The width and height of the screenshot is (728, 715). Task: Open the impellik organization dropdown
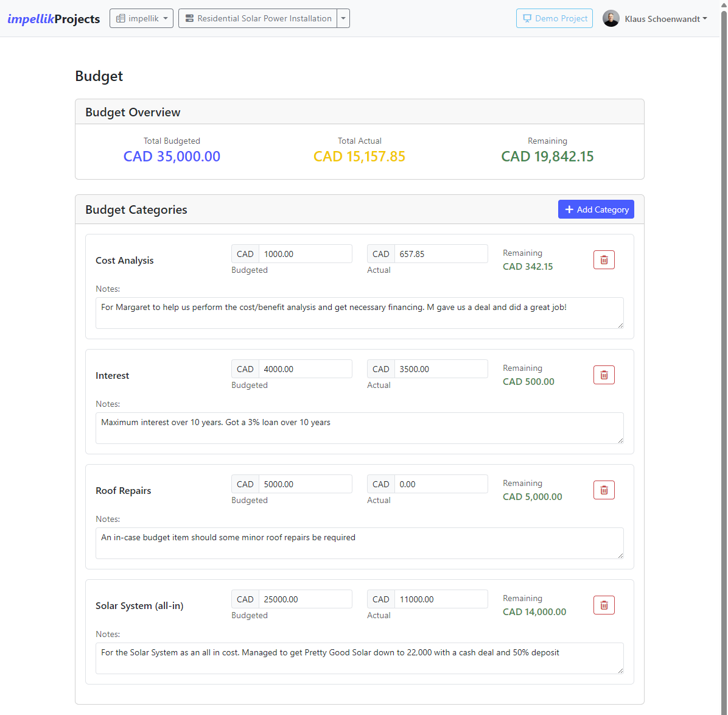click(141, 19)
